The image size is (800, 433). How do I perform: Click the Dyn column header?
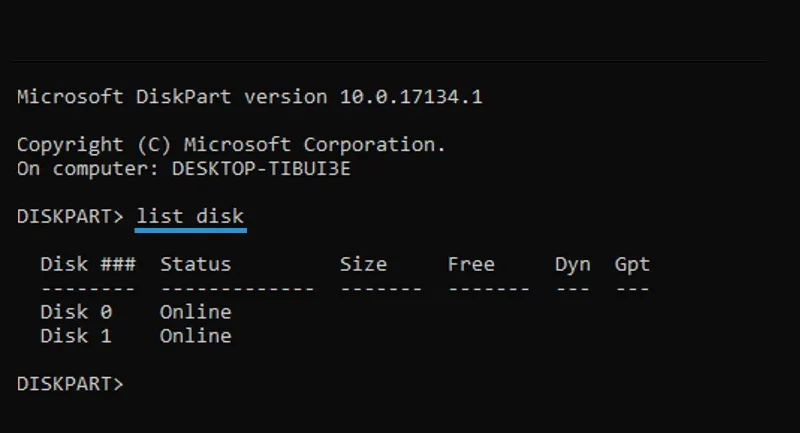[572, 265]
